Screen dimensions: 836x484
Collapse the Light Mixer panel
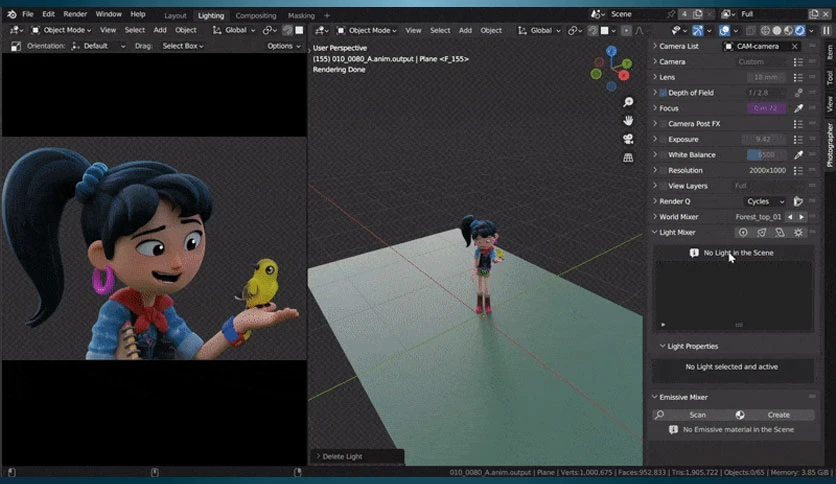[655, 232]
